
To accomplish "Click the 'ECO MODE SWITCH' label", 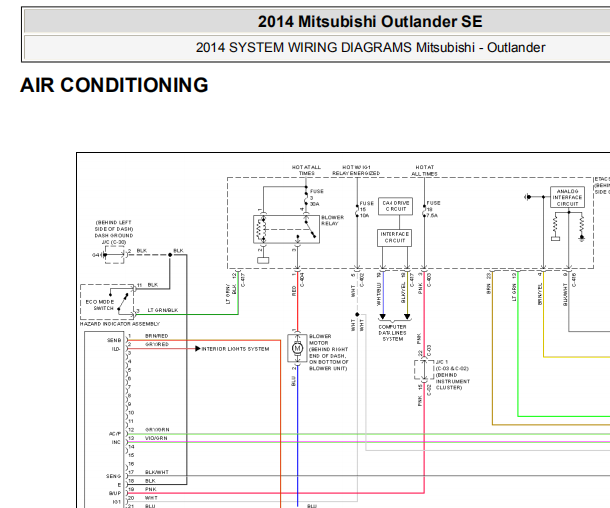I will (x=100, y=305).
